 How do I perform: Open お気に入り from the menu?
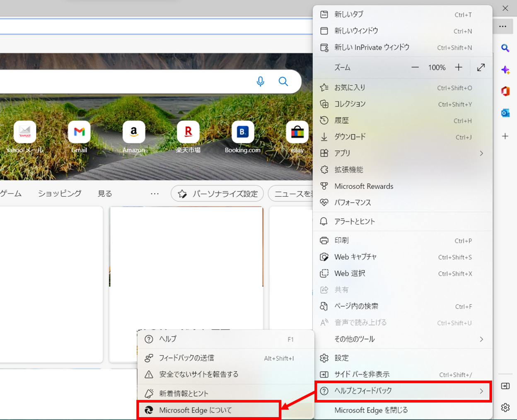tap(403, 88)
